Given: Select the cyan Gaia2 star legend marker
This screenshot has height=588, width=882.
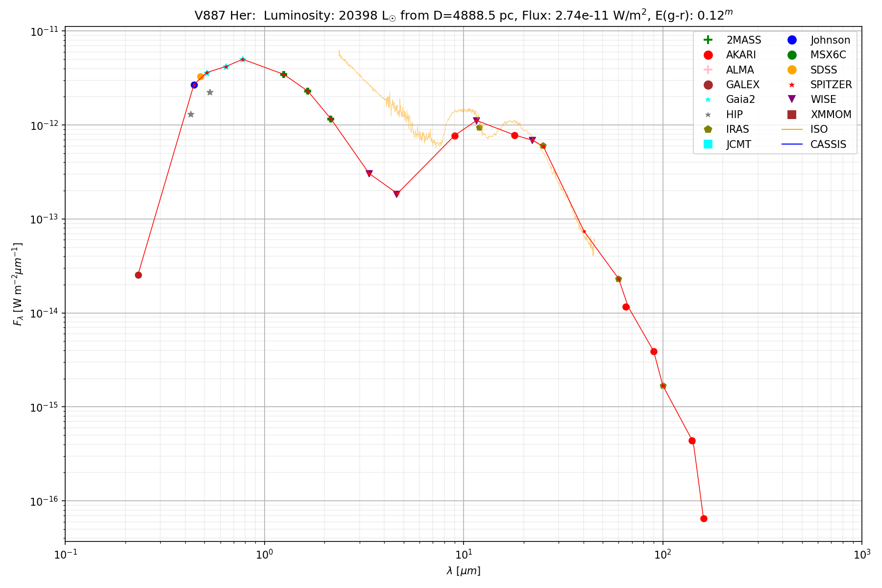Looking at the screenshot, I should (708, 99).
